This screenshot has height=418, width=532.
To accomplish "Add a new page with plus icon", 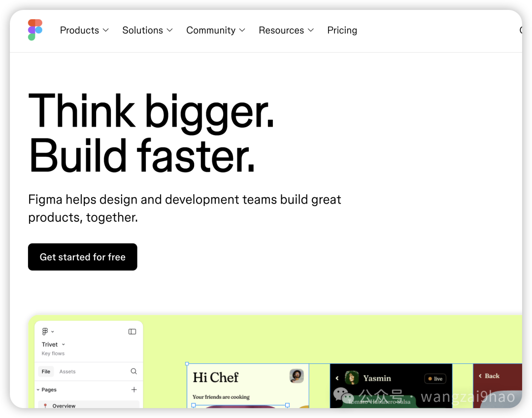I will tap(134, 389).
